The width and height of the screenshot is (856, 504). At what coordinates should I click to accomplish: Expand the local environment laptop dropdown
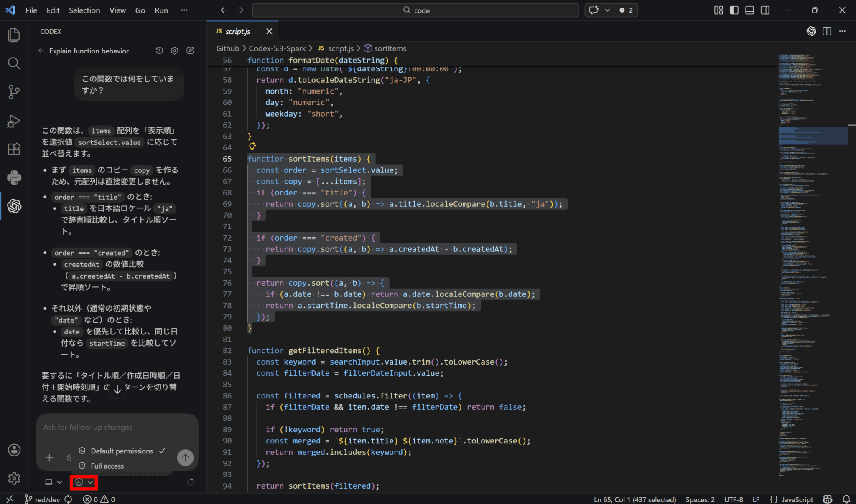(x=53, y=482)
